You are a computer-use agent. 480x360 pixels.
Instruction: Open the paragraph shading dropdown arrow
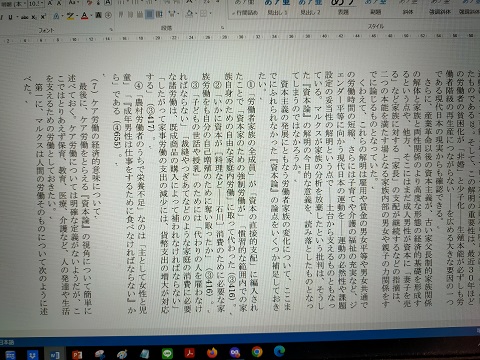pyautogui.click(x=195, y=14)
